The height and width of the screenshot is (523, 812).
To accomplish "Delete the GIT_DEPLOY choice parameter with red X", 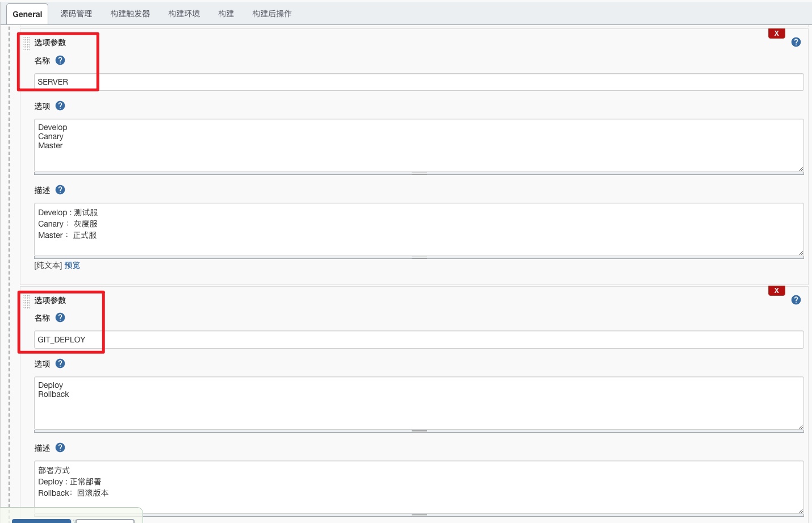I will pos(777,291).
